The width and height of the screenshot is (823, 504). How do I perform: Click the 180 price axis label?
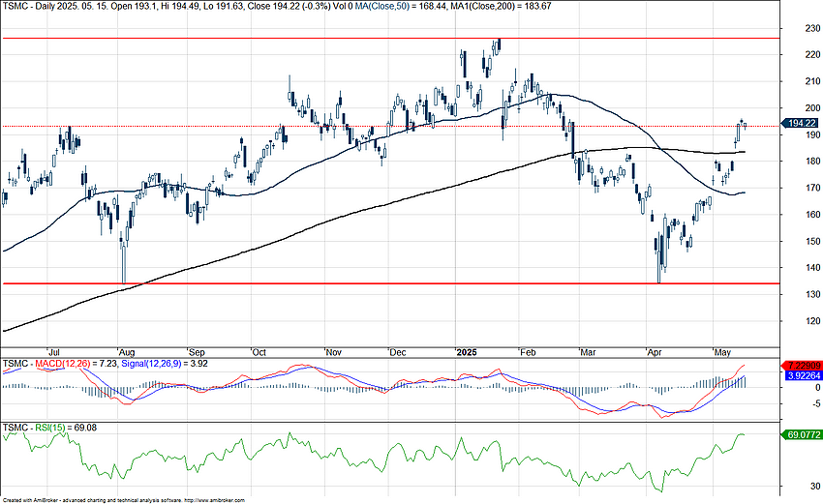(x=813, y=162)
